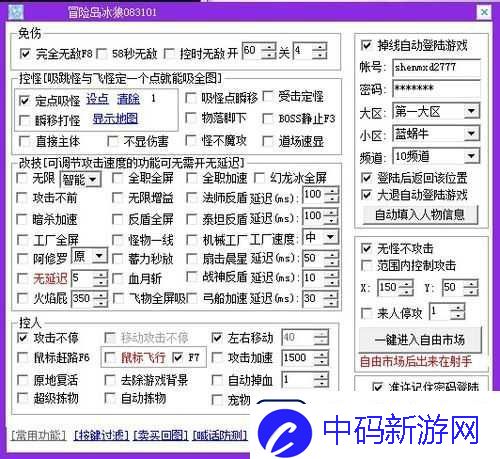
Task: Open the 频道 10频道 dropdown
Action: [471, 156]
